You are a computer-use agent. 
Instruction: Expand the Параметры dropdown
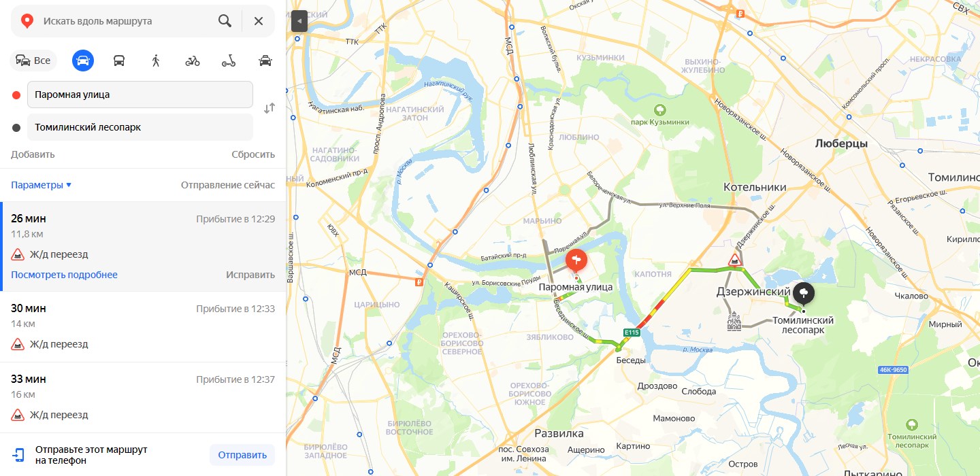click(x=41, y=185)
